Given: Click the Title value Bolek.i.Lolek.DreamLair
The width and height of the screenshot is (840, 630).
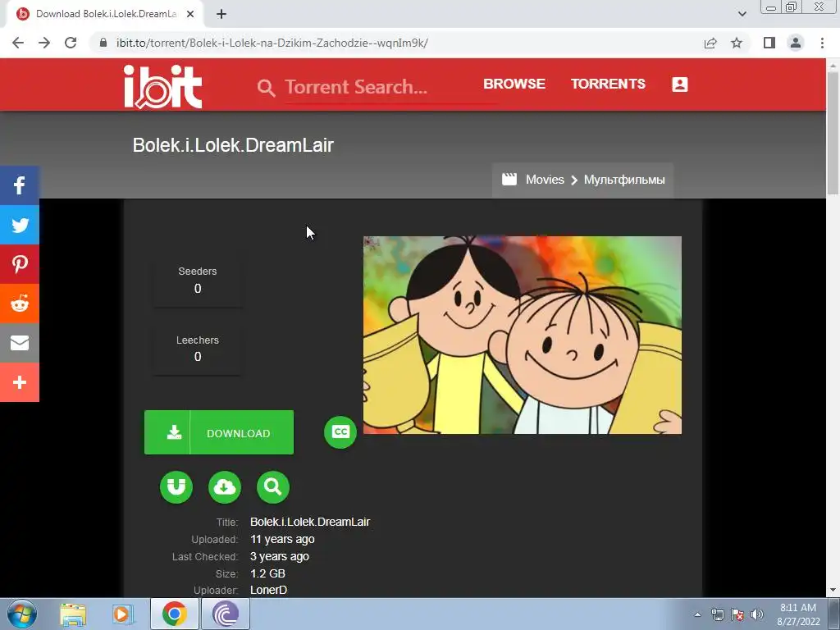Looking at the screenshot, I should click(x=309, y=522).
